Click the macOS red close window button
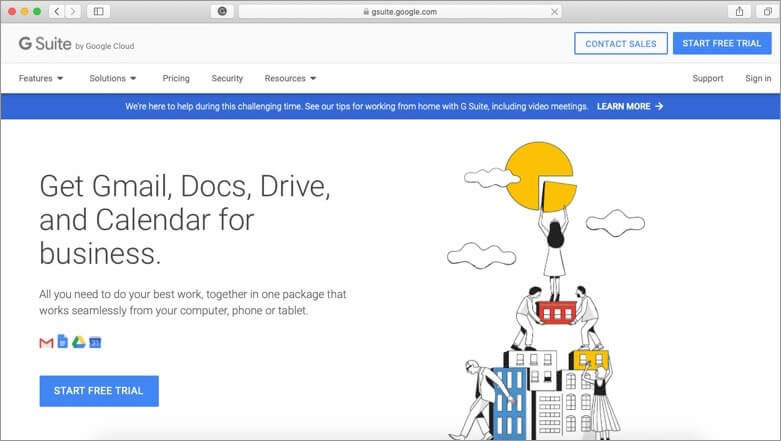 pos(12,11)
